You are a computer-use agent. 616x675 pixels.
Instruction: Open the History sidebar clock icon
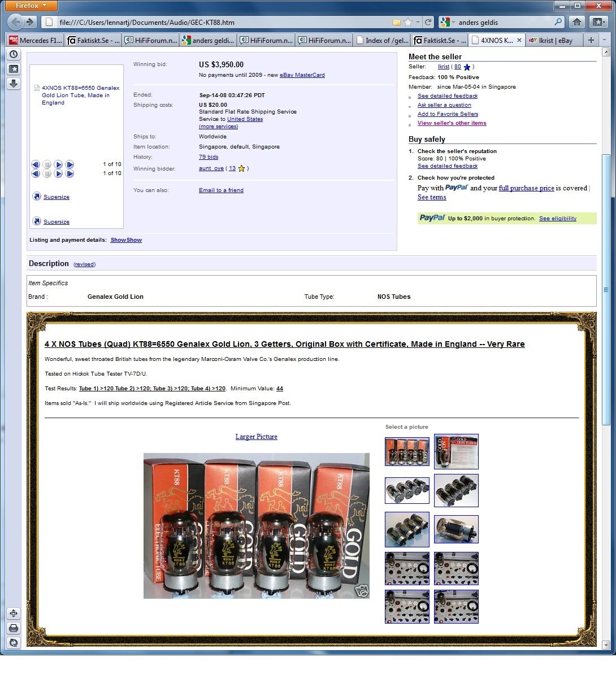pos(14,54)
